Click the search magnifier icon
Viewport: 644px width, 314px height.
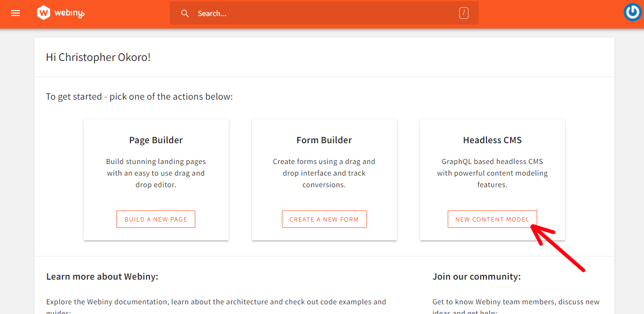click(185, 13)
